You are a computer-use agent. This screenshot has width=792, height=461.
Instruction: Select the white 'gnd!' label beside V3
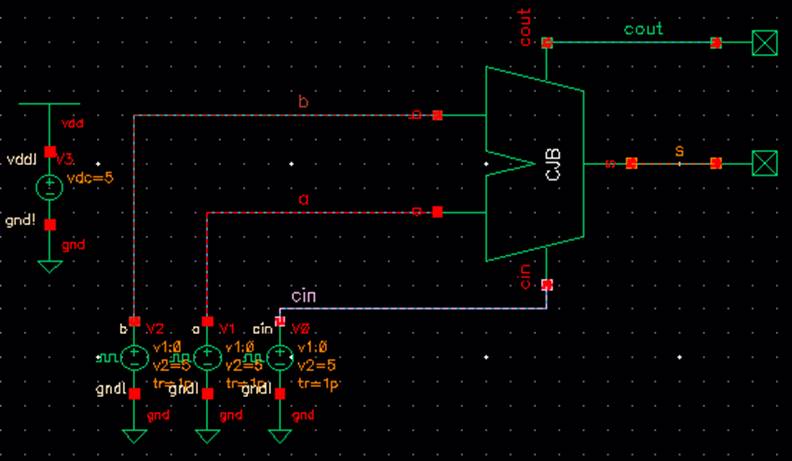click(x=20, y=221)
